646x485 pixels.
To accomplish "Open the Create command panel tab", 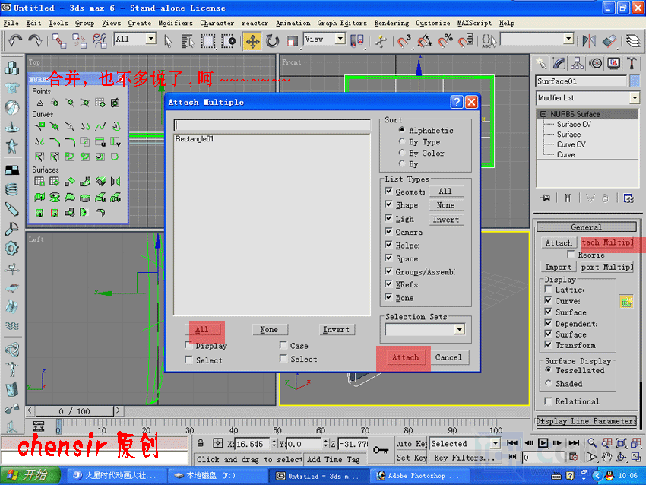I will [x=541, y=63].
